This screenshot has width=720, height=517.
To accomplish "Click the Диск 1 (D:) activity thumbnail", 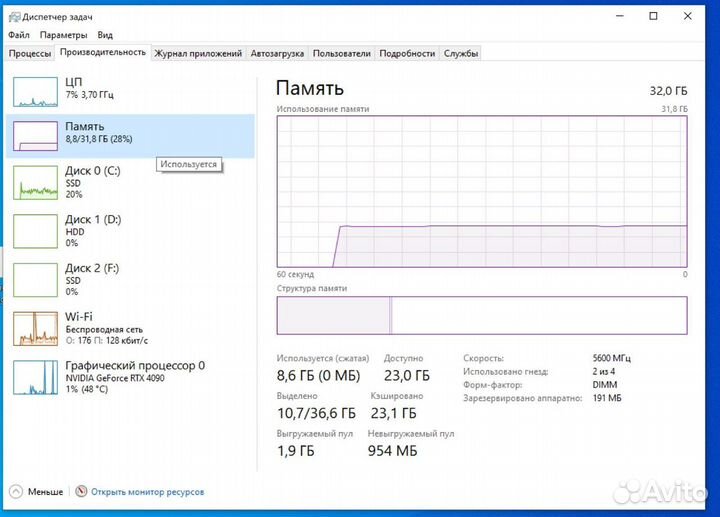I will click(35, 231).
